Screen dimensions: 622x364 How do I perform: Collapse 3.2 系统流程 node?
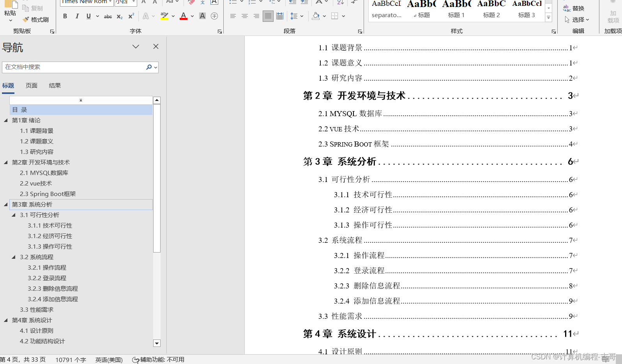[14, 257]
